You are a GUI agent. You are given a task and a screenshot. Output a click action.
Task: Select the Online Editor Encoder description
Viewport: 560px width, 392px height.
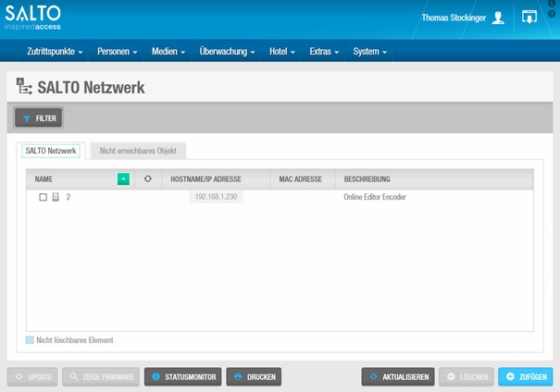coord(375,197)
